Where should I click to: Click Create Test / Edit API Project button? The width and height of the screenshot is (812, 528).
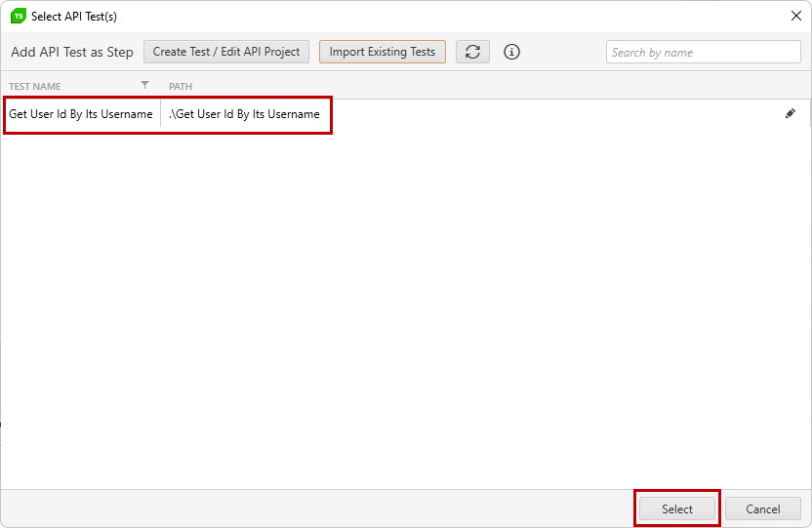point(226,52)
